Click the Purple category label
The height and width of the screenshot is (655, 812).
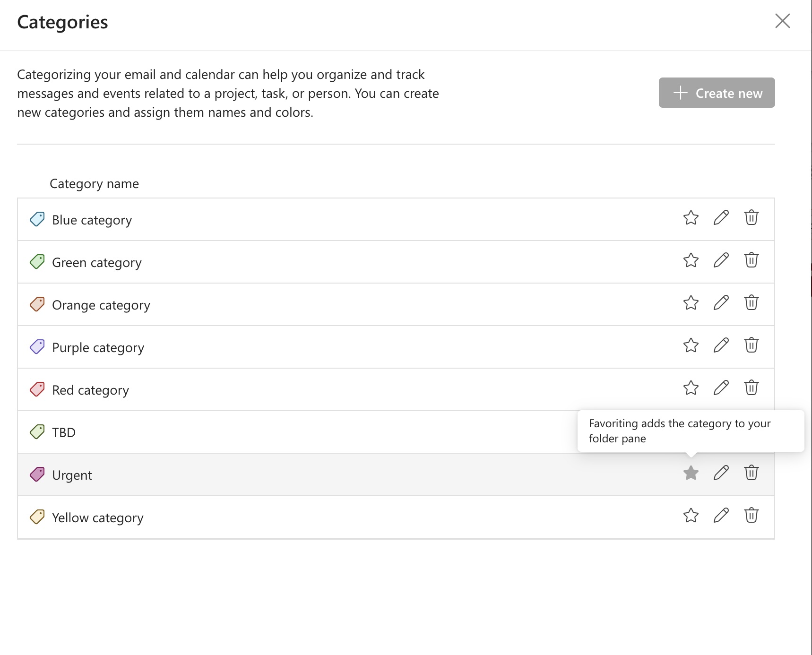tap(98, 348)
